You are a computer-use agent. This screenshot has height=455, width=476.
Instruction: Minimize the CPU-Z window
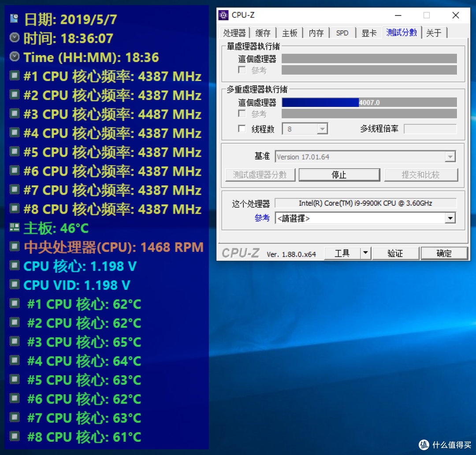tap(398, 15)
